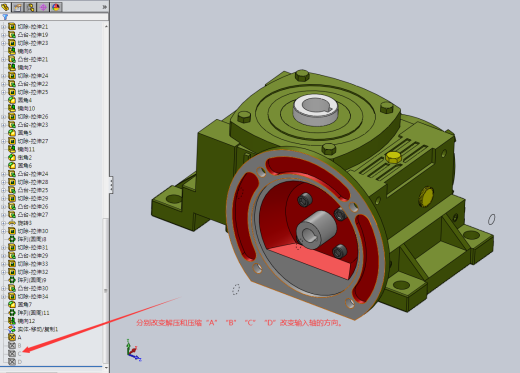Click the 镜向12 mirror feature icon
The image size is (520, 373).
click(x=12, y=321)
